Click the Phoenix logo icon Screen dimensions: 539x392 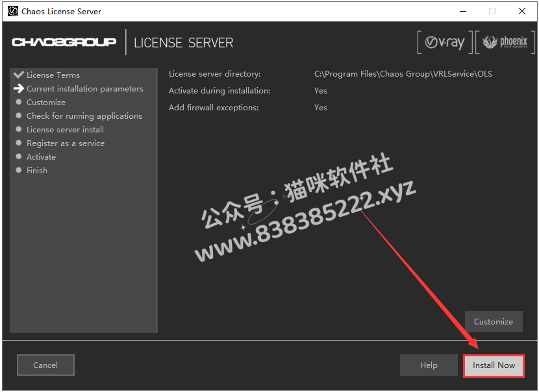click(505, 42)
